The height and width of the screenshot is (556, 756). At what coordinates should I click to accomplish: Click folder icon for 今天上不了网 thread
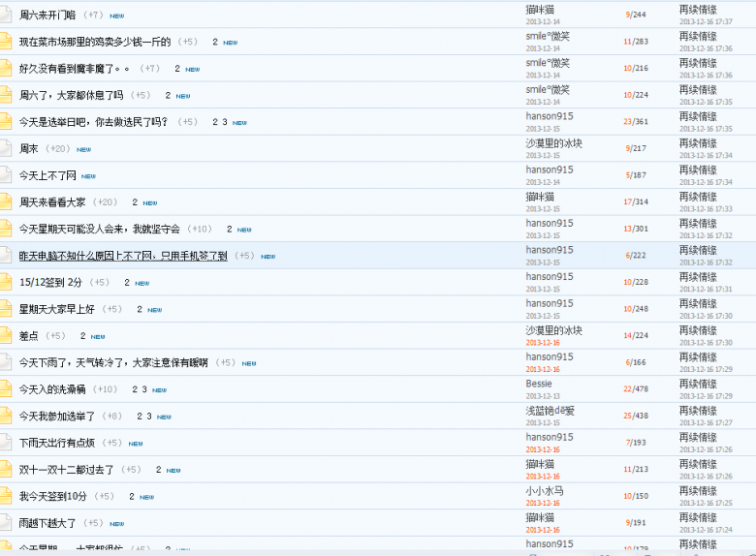(6, 175)
